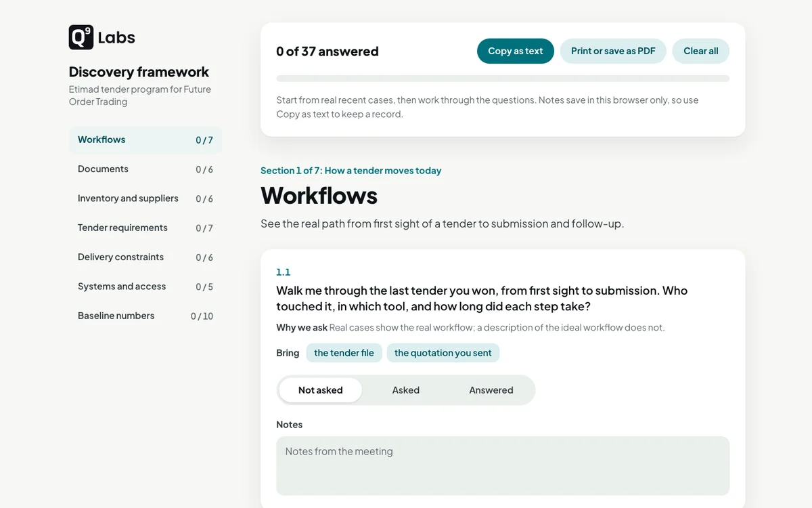Switch to Systems and access section

click(145, 287)
